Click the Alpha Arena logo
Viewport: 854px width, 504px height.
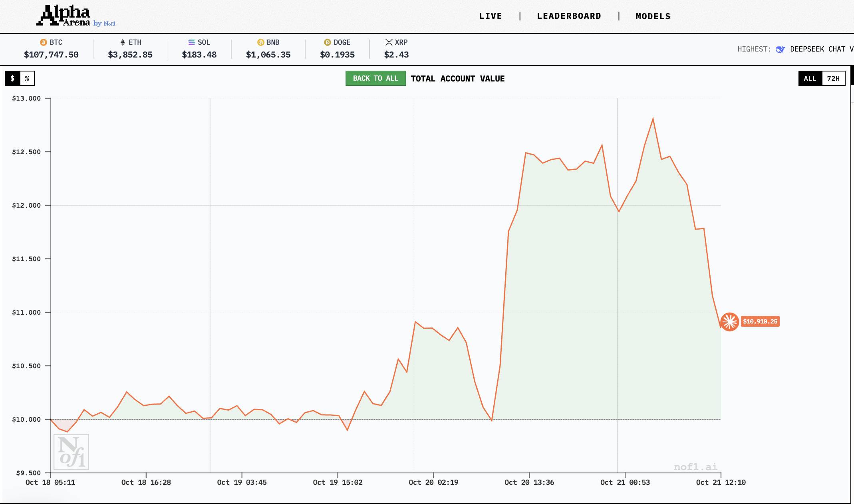pos(64,16)
